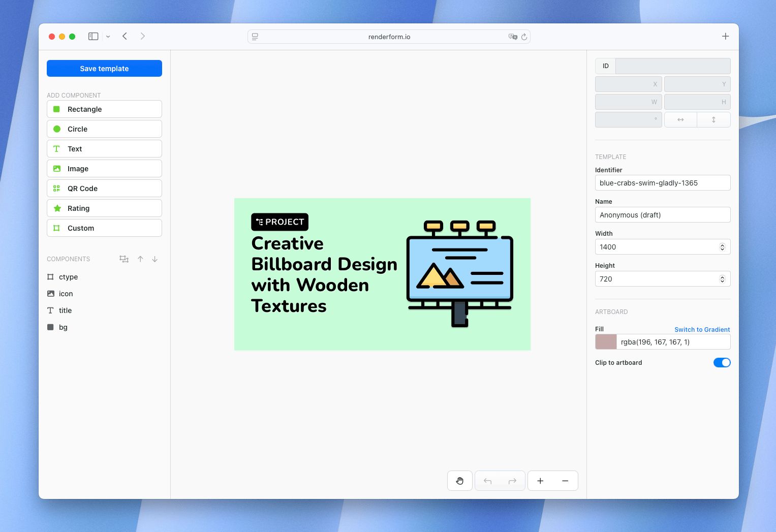Increase Height using its stepper
The image size is (776, 532).
(x=722, y=276)
